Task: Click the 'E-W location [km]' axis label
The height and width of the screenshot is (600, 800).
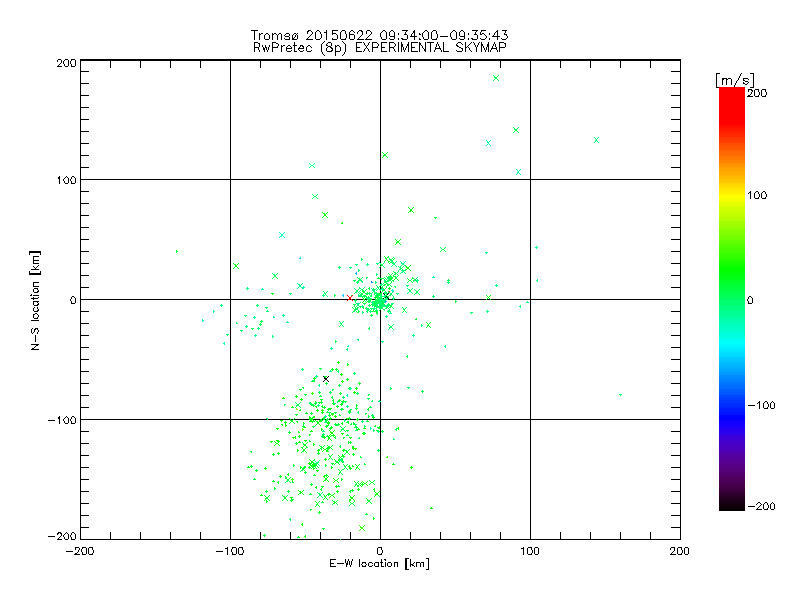Action: pos(379,564)
